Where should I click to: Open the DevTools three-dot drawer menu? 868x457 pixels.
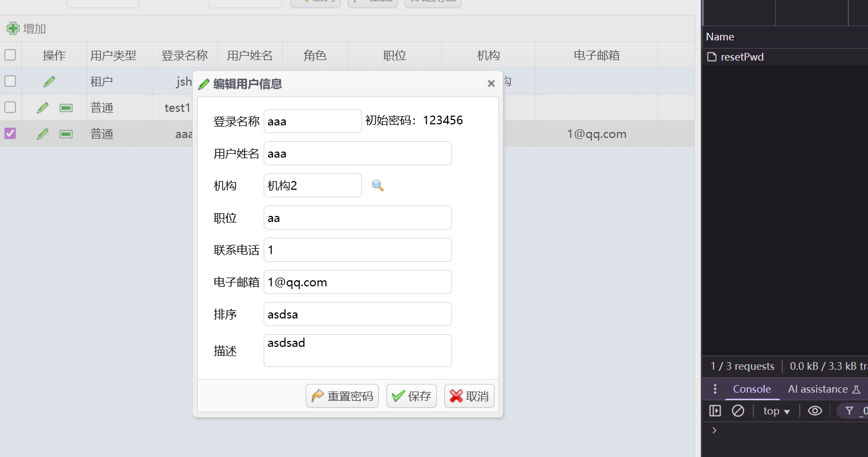[x=715, y=389]
